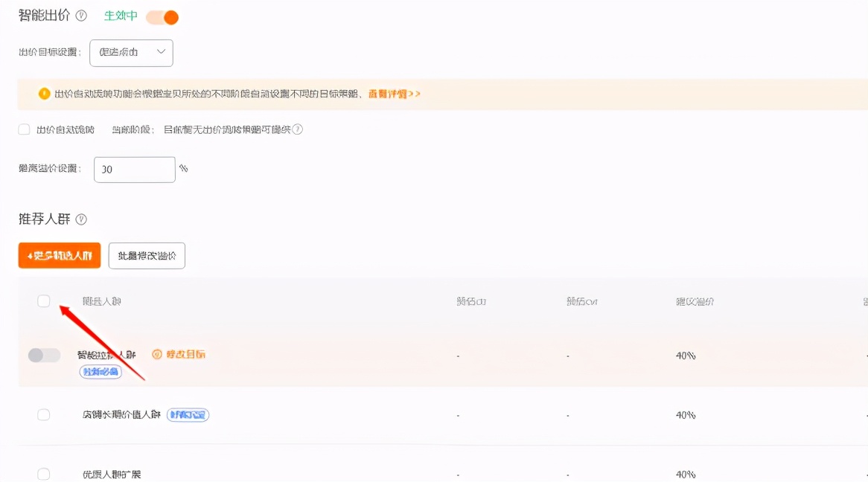Check the 出价自动托管 checkbox

click(x=23, y=129)
